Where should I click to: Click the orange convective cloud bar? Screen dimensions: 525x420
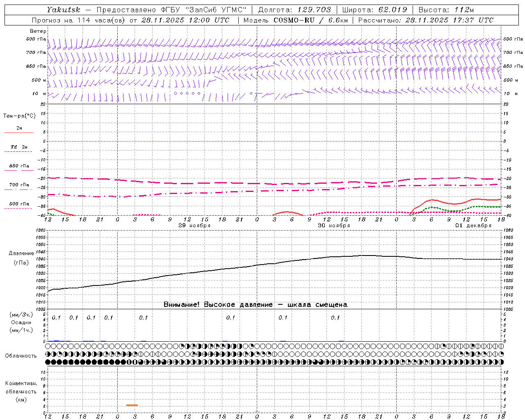[132, 405]
